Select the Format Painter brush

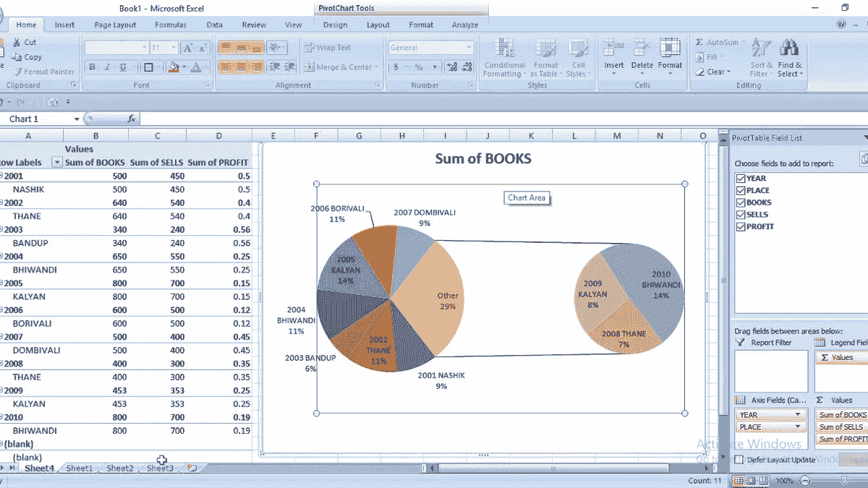pos(17,72)
